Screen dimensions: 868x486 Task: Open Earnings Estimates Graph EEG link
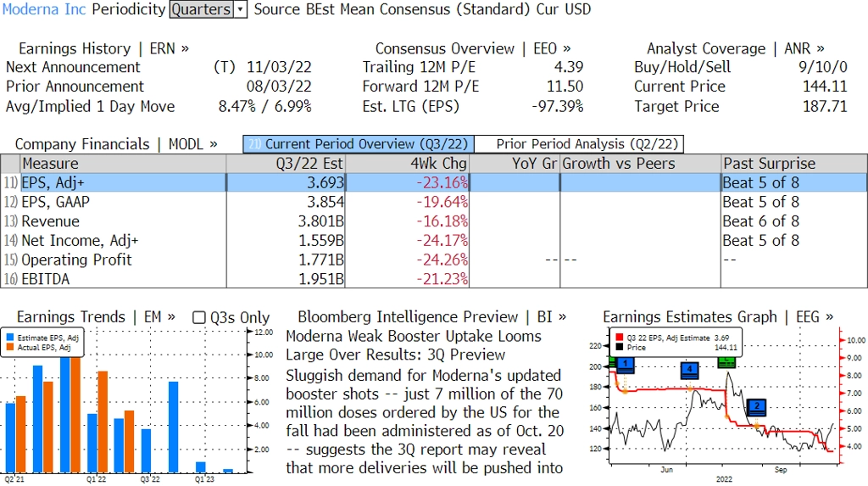718,317
